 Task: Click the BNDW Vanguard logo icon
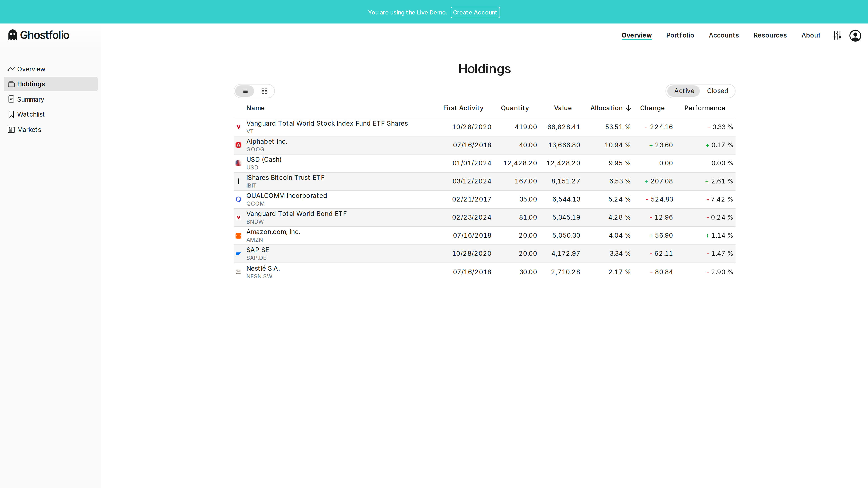(238, 218)
